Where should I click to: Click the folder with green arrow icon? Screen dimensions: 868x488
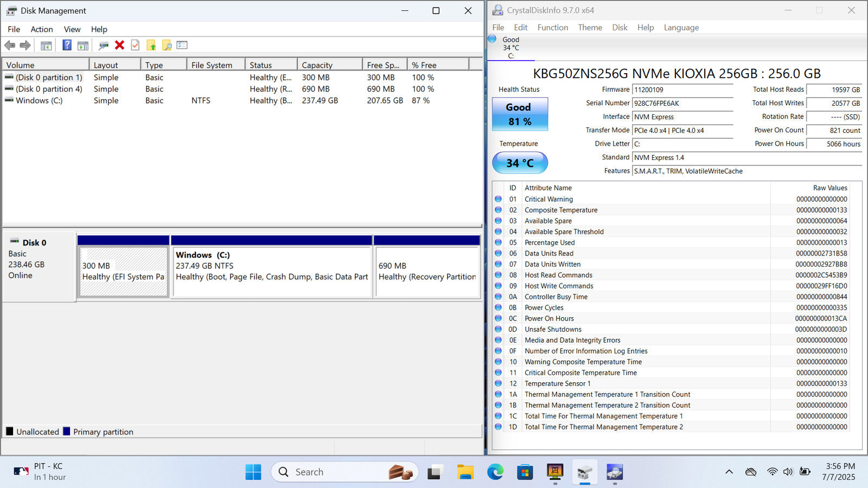(151, 46)
